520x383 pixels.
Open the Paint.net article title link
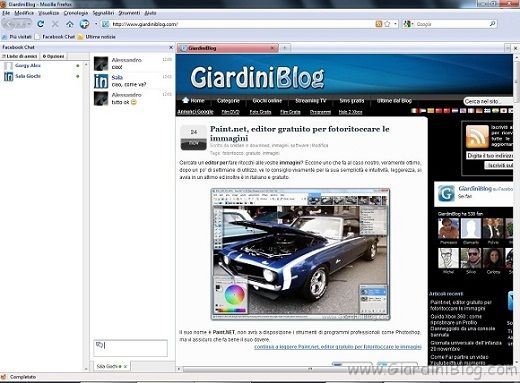(299, 133)
